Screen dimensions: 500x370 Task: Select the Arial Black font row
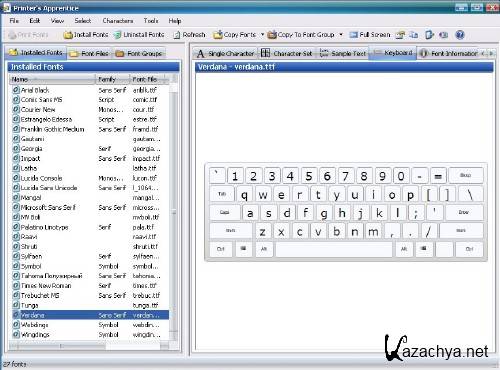tap(90, 90)
